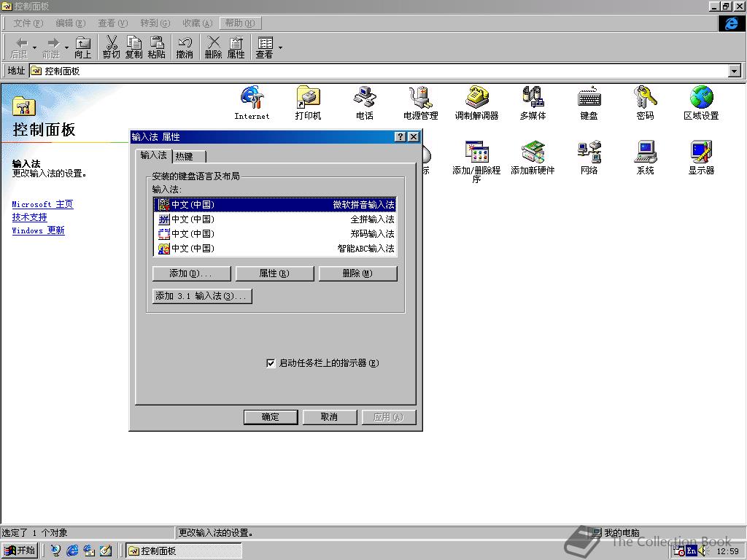Open the Windows 更新 link
The height and width of the screenshot is (560, 747).
point(38,230)
